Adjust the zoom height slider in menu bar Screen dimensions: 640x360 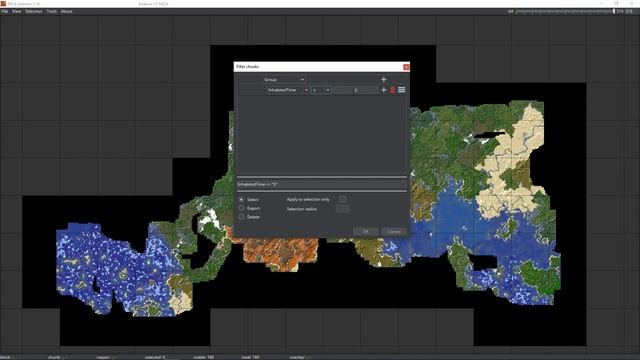click(x=564, y=11)
